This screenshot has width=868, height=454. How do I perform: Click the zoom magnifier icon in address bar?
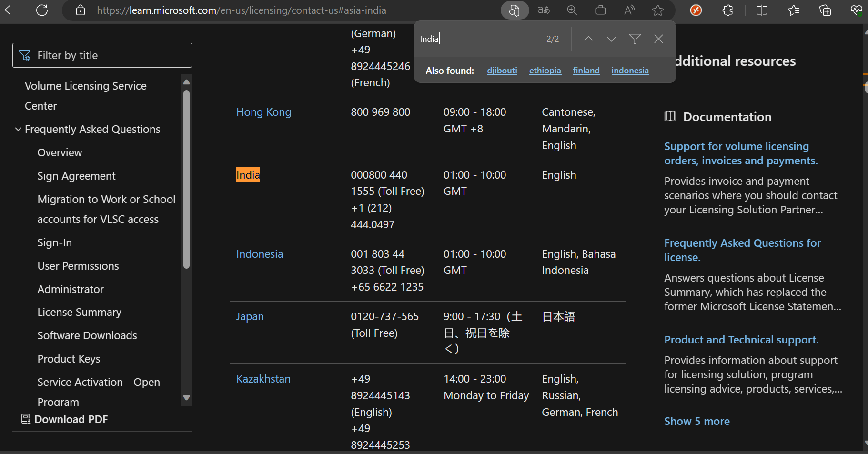[572, 10]
